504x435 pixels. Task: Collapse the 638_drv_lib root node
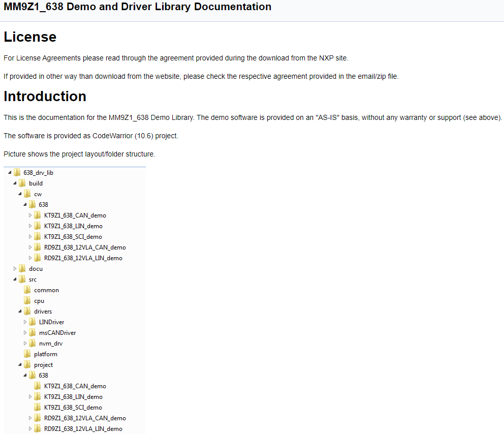(x=10, y=173)
